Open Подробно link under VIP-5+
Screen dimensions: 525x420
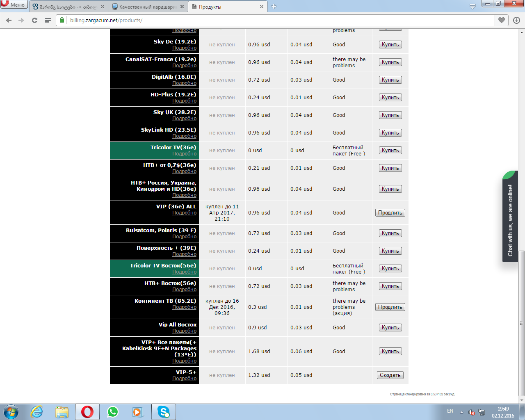[x=184, y=379]
